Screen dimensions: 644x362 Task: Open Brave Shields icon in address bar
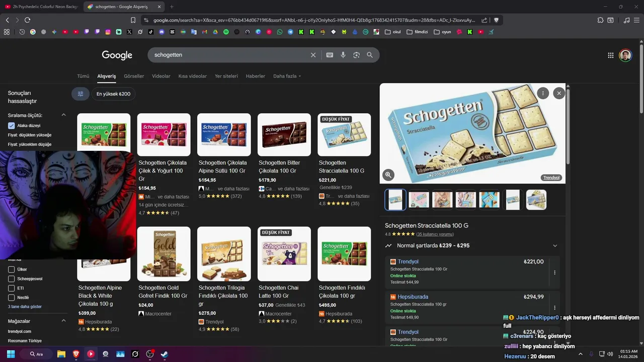[x=496, y=20]
